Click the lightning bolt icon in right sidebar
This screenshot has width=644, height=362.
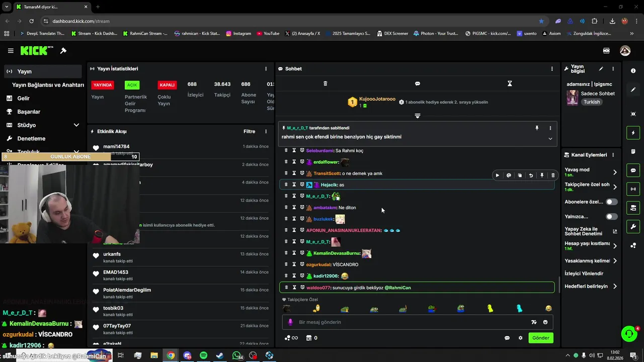coord(633,133)
